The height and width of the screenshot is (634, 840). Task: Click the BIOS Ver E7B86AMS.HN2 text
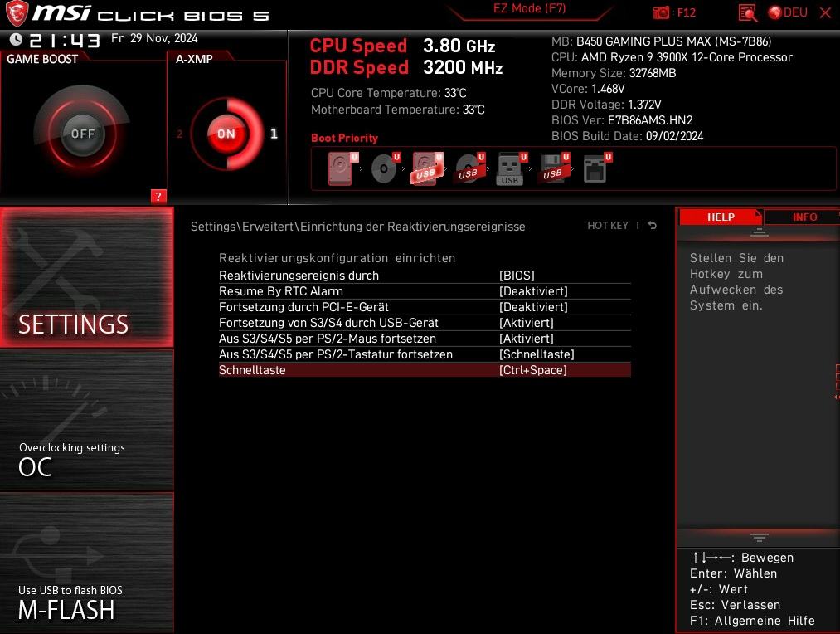(622, 120)
